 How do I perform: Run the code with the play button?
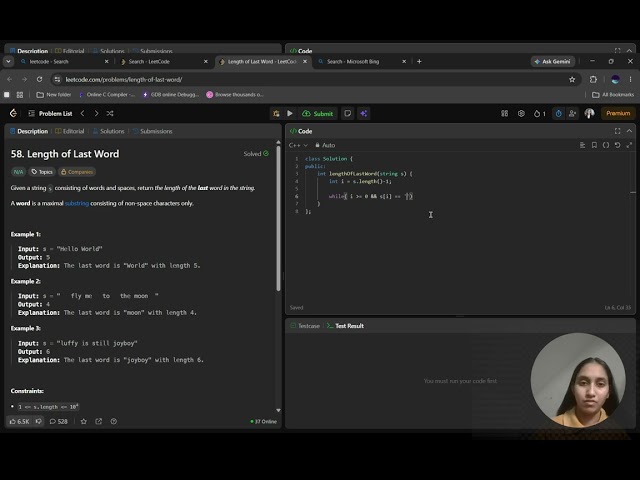click(290, 113)
